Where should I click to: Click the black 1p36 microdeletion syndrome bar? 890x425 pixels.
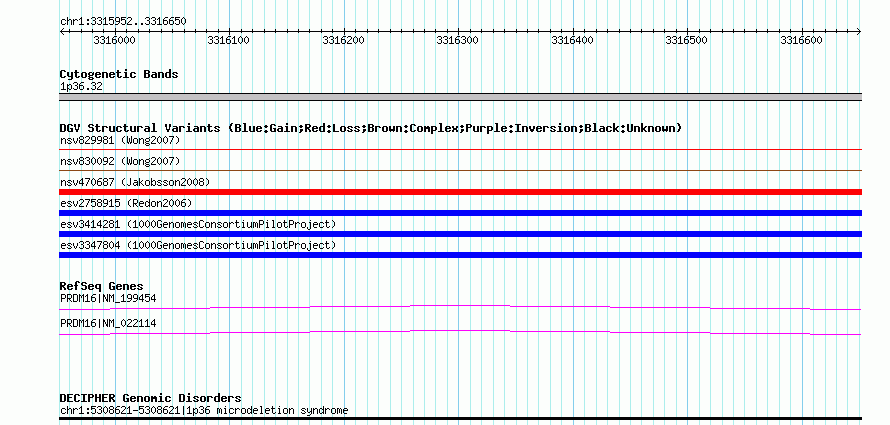tap(460, 419)
